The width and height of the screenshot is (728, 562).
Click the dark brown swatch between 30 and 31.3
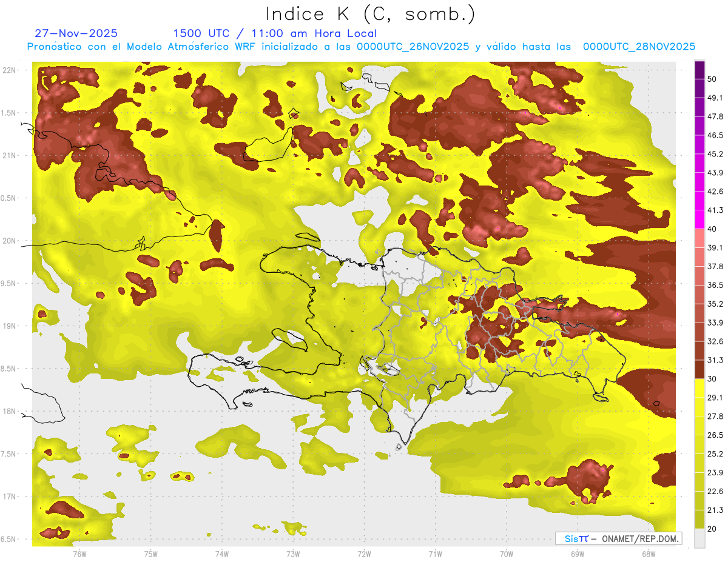699,370
